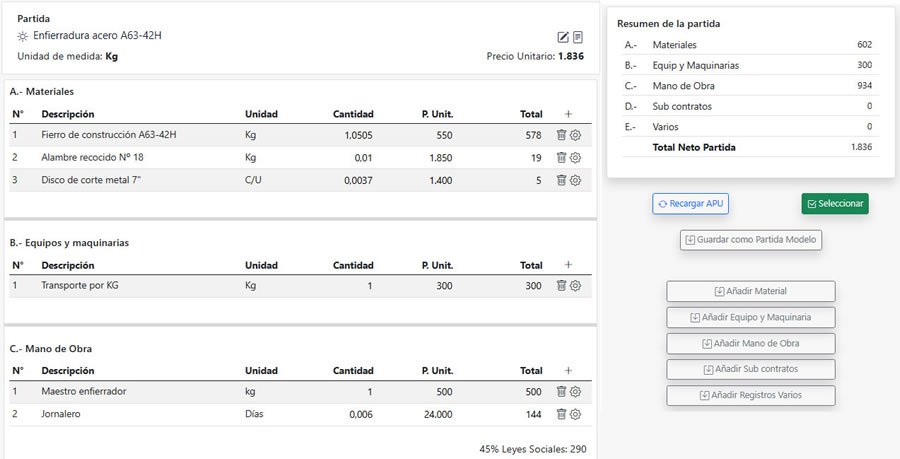The height and width of the screenshot is (459, 900).
Task: Click the sun icon next to Enfierradura acero
Action: pos(22,37)
